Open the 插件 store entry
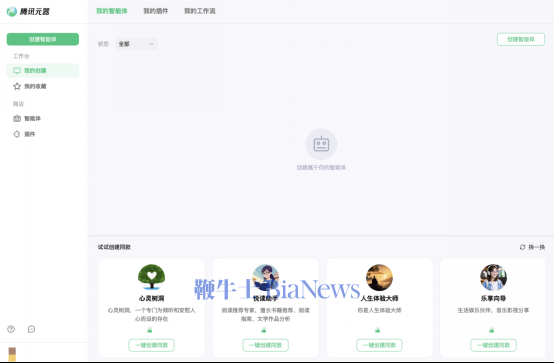The image size is (554, 363). click(43, 134)
